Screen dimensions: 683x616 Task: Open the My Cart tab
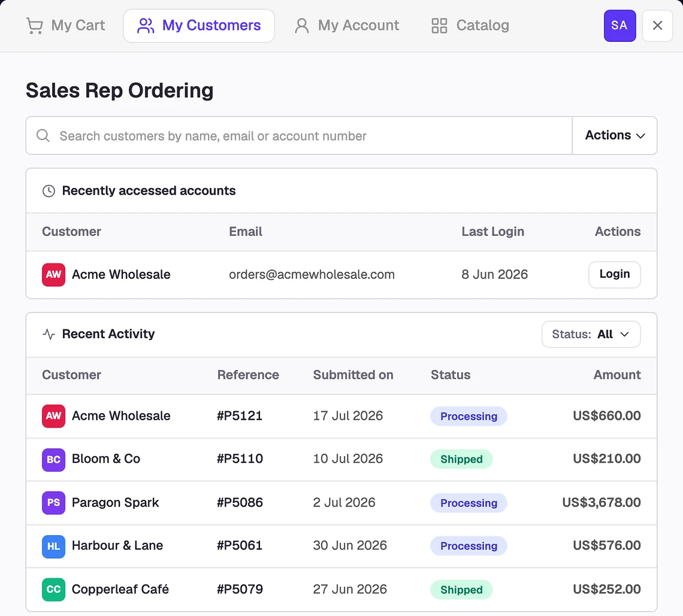(65, 26)
